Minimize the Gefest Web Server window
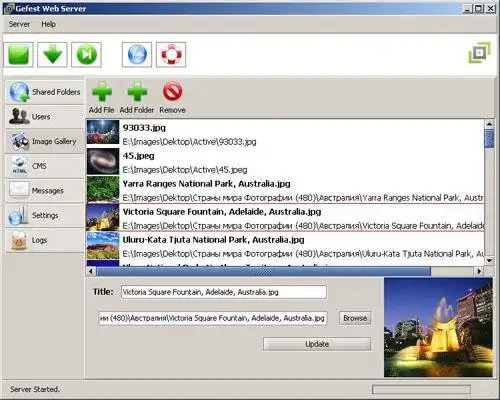 467,9
